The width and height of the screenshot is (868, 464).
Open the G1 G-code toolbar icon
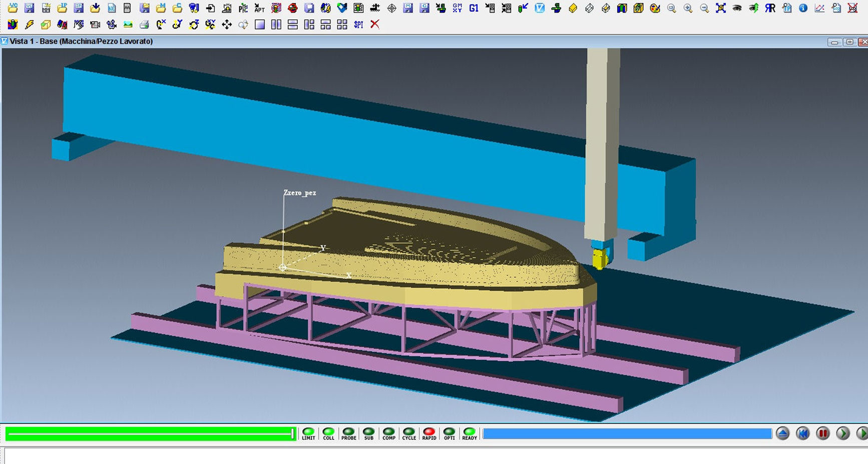[x=474, y=8]
